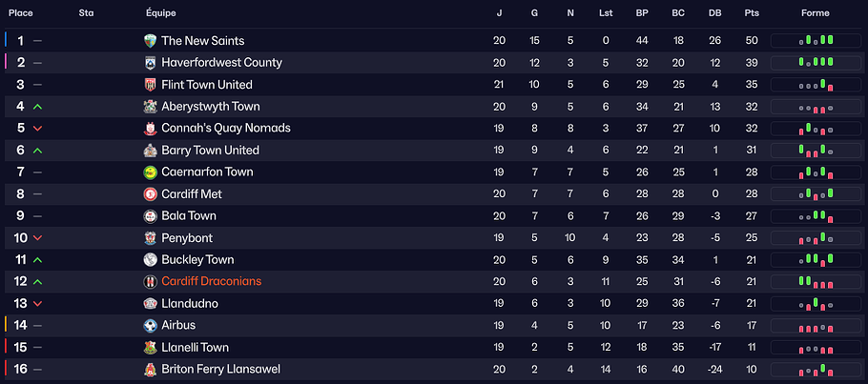Viewport: 868px width, 384px height.
Task: Click Flint Town United crest icon
Action: [150, 85]
